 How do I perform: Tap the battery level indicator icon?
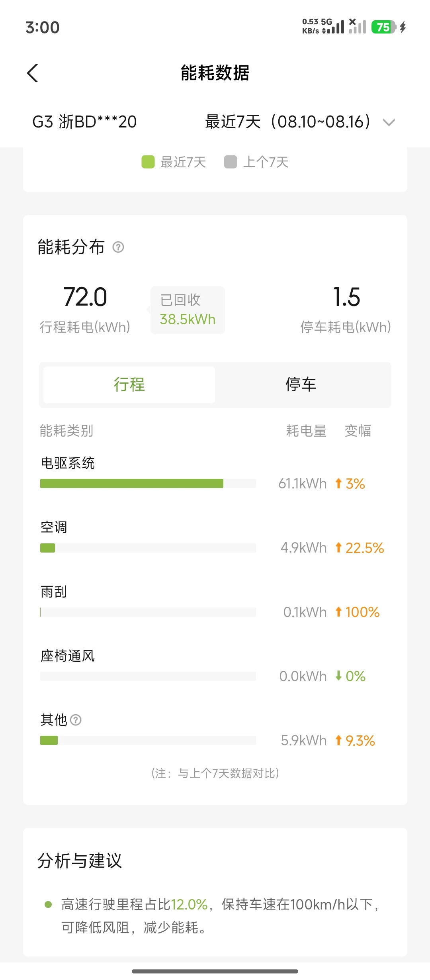click(384, 27)
